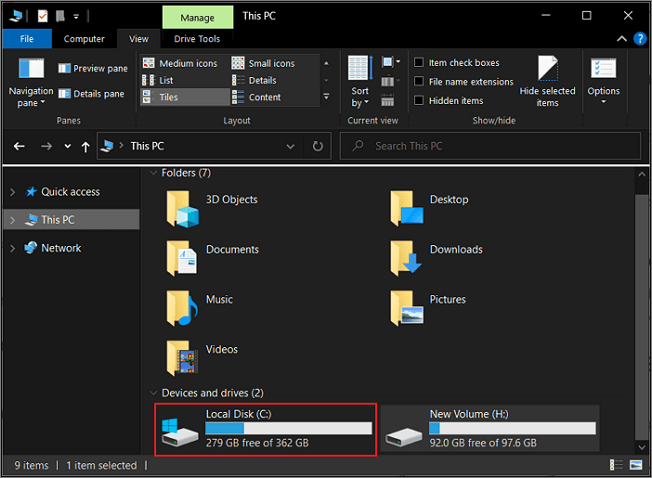652x478 pixels.
Task: Switch to details view via status bar icon
Action: click(616, 465)
